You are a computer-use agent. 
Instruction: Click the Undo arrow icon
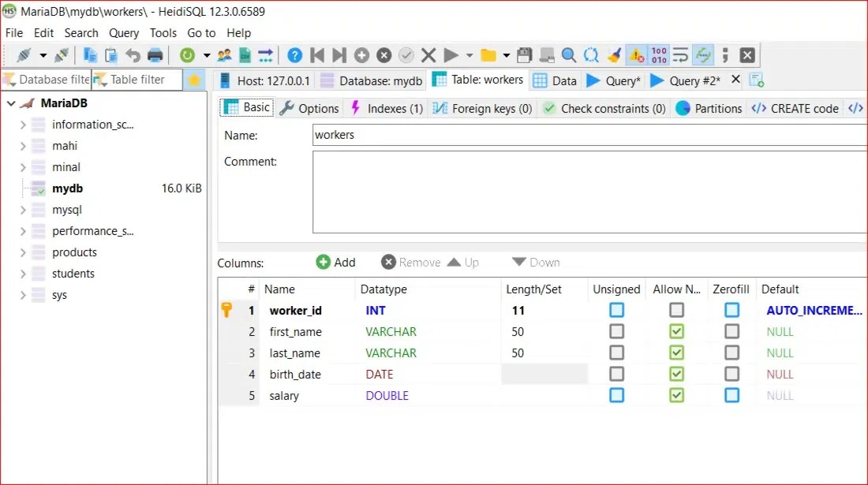click(133, 55)
